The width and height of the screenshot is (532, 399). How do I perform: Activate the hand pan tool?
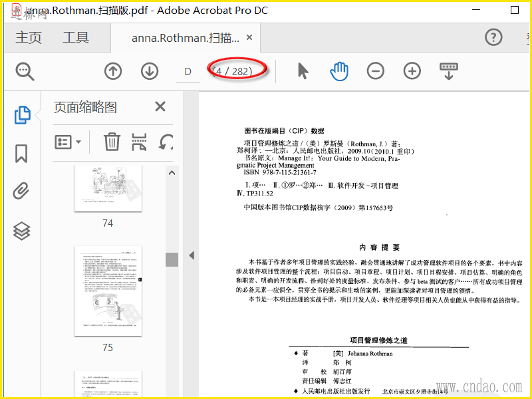pos(339,71)
